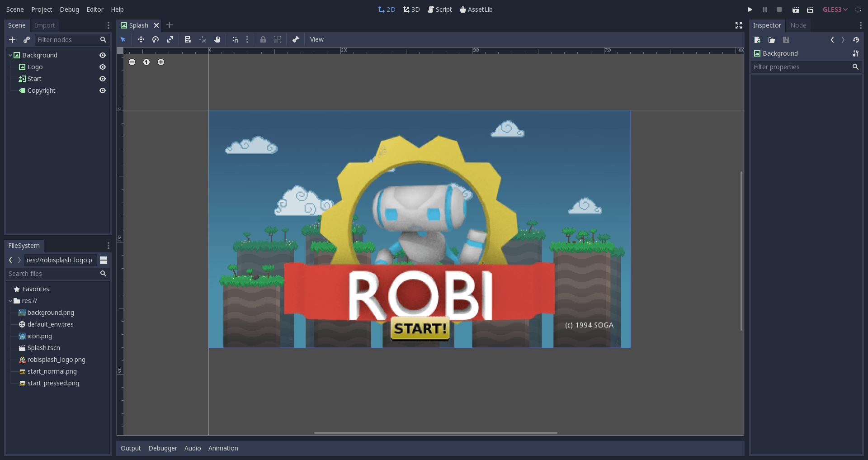Open Inspector object properties tool icon

[x=856, y=53]
